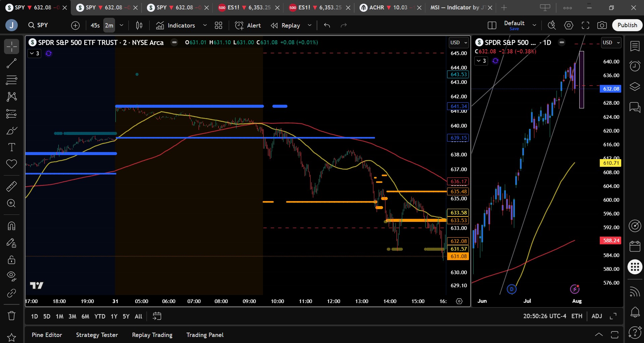Enter fullscreen mode

pos(585,25)
